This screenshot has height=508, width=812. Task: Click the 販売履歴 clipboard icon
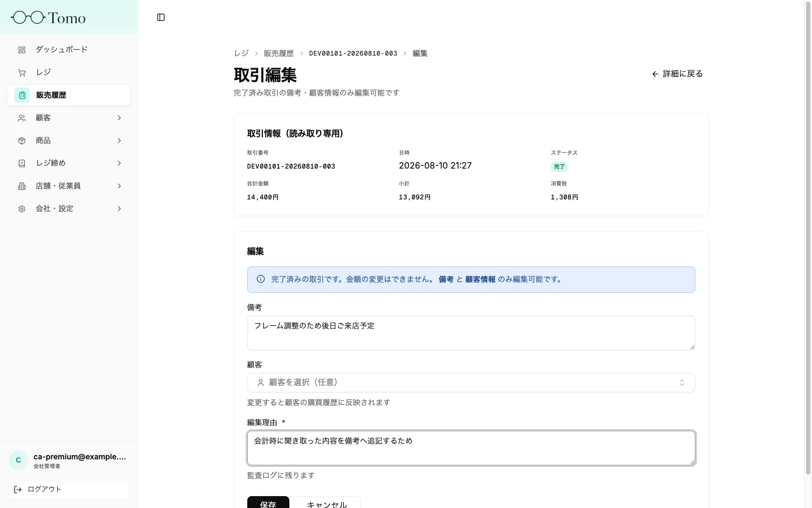coord(22,95)
